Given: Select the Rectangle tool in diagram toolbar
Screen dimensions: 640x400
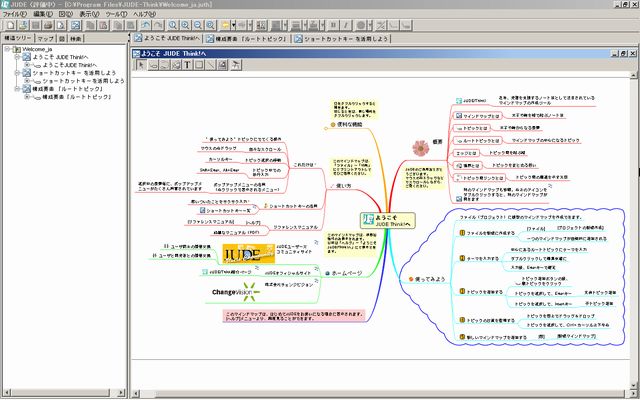Looking at the screenshot, I should [199, 64].
